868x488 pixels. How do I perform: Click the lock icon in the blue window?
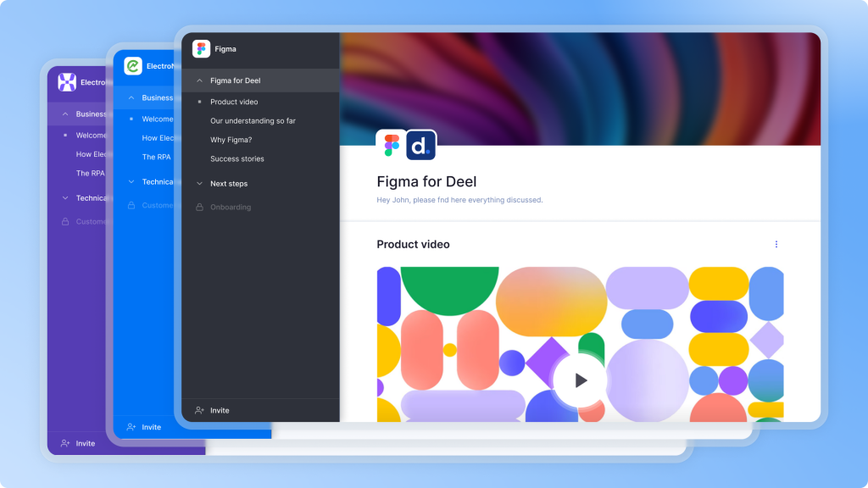pyautogui.click(x=131, y=205)
